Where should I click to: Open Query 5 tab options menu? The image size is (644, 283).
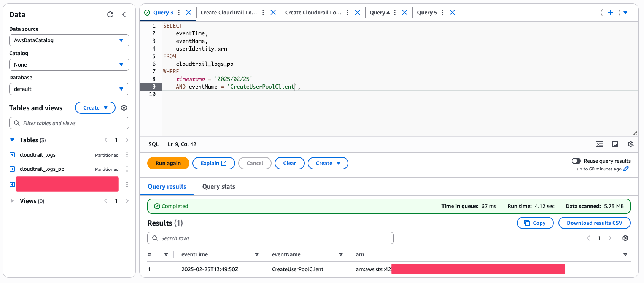(442, 13)
